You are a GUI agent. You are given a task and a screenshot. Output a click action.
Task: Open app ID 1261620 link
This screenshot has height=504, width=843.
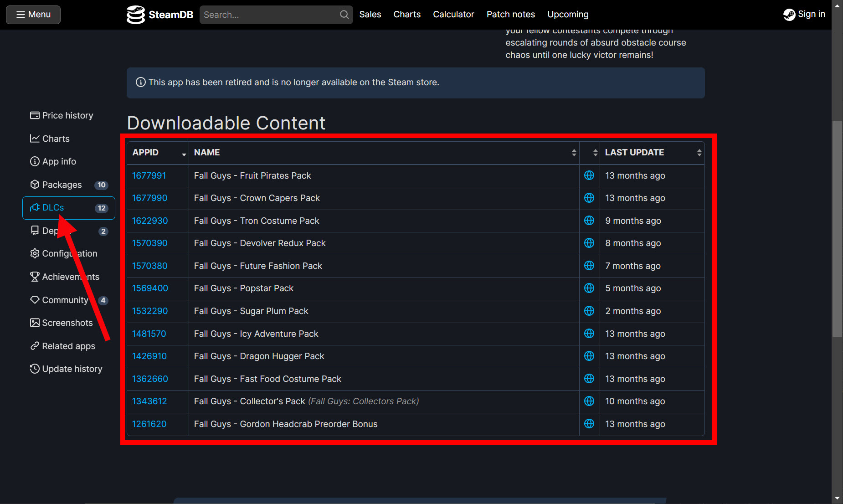tap(149, 424)
